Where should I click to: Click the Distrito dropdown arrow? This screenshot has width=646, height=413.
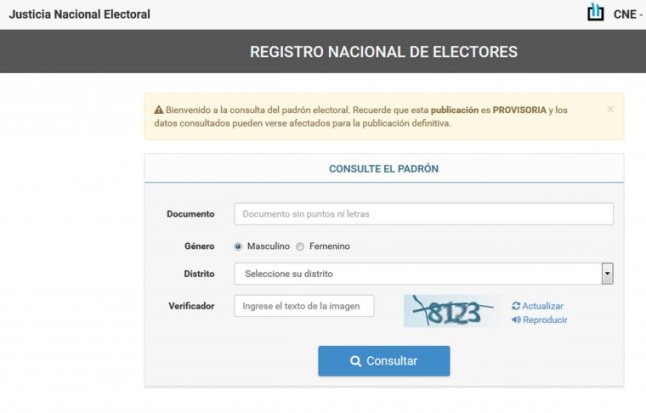click(607, 274)
